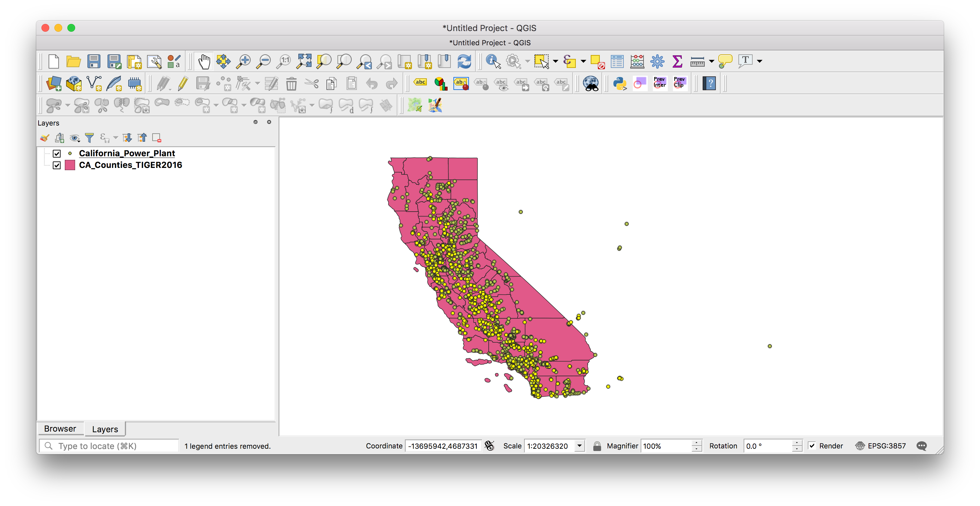Select the Layers tab
The image size is (980, 506).
coord(105,429)
